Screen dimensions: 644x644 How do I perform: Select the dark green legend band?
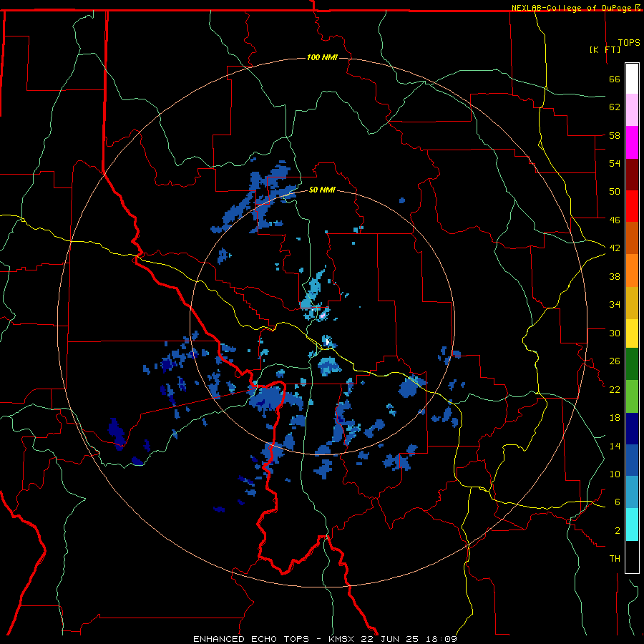pyautogui.click(x=632, y=364)
